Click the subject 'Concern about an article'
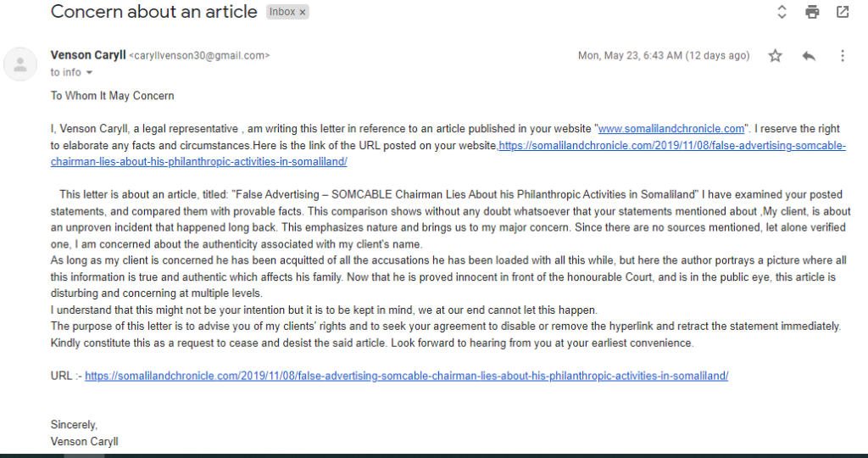Screen dimensions: 868x458 (x=154, y=12)
